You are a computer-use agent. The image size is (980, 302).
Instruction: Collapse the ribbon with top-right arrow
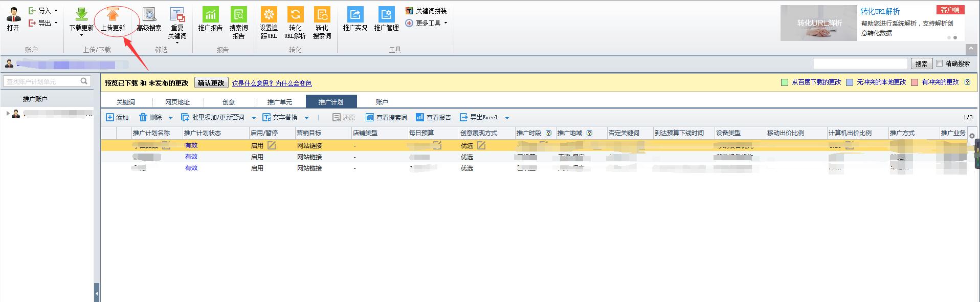971,50
